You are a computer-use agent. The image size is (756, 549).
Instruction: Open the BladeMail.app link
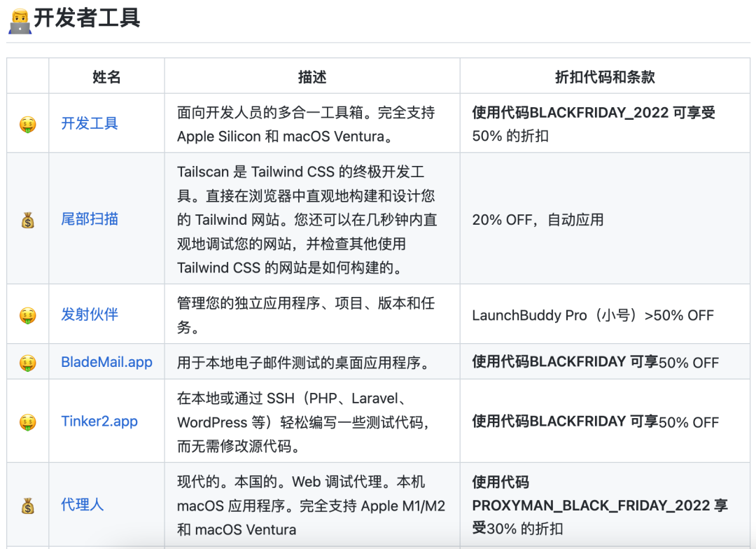click(x=106, y=362)
